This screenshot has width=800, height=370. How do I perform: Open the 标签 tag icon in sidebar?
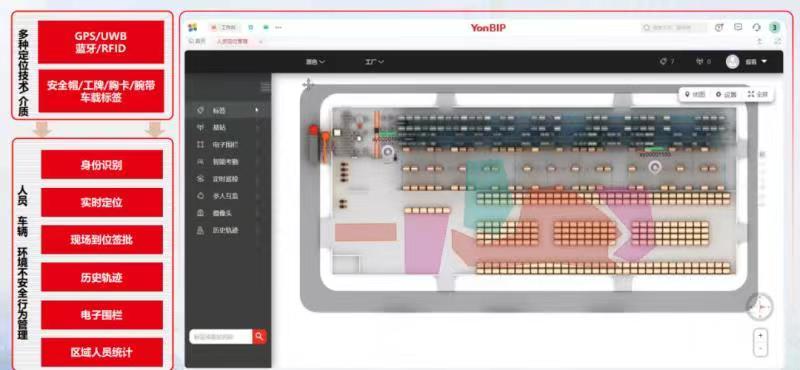click(201, 110)
